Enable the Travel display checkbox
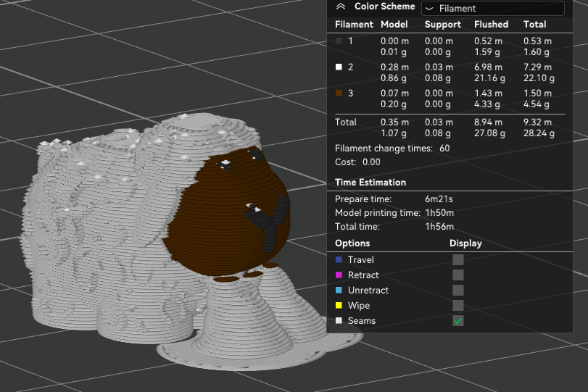The image size is (588, 392). pos(458,259)
